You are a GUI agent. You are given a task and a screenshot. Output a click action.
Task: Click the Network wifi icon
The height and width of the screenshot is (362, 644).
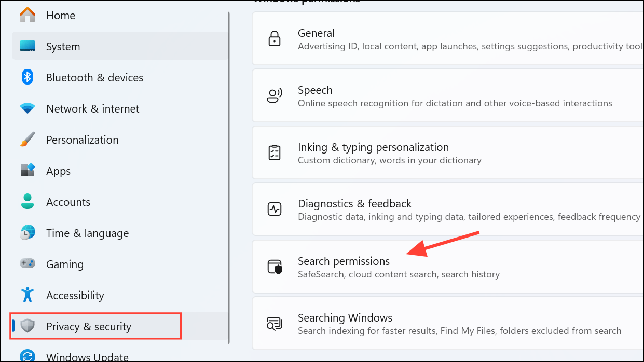[x=28, y=109]
